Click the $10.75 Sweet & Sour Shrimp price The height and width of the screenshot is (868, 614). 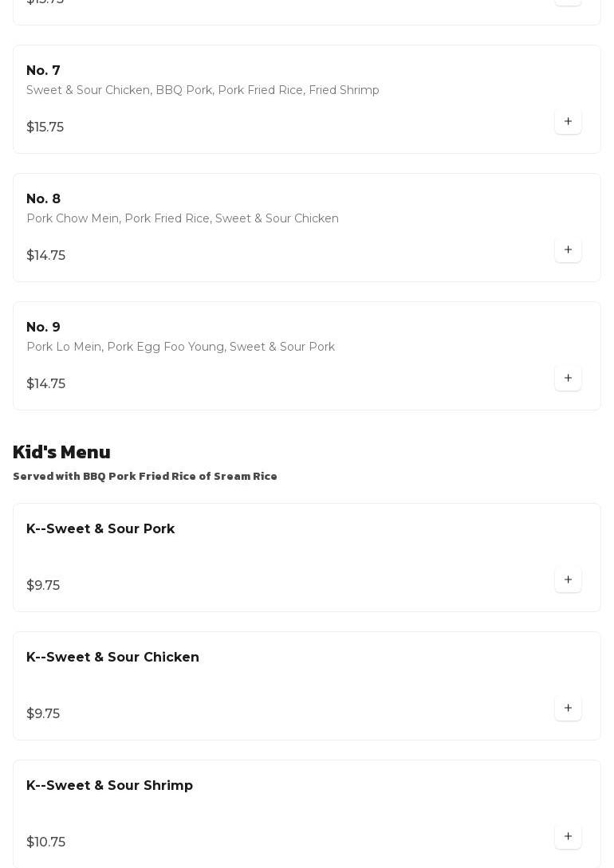[45, 842]
